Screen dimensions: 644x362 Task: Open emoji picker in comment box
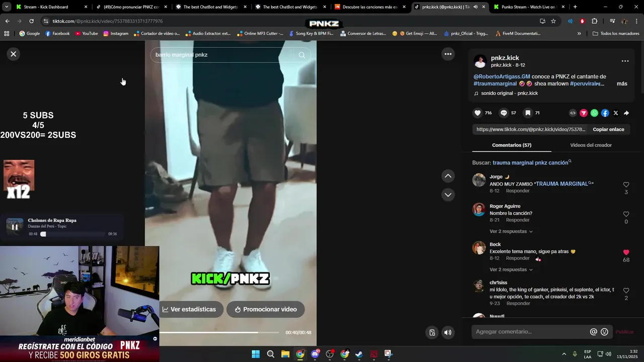click(605, 332)
